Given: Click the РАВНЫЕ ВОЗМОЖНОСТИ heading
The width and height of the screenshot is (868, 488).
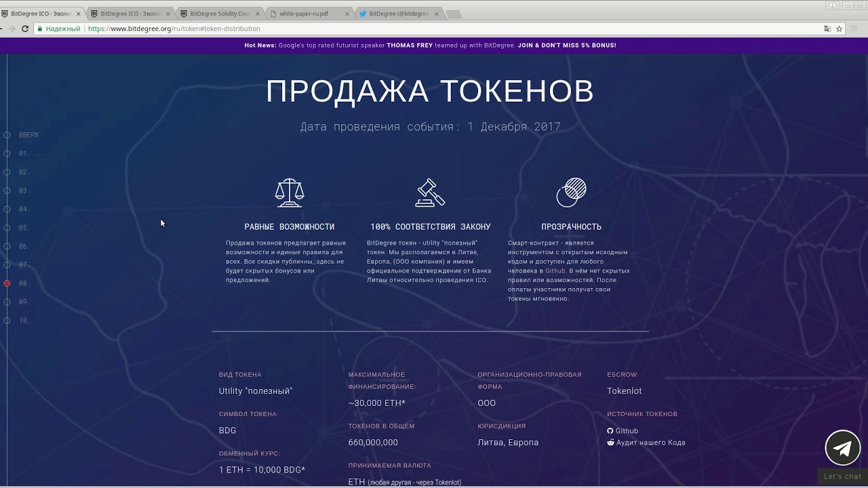Looking at the screenshot, I should [290, 227].
